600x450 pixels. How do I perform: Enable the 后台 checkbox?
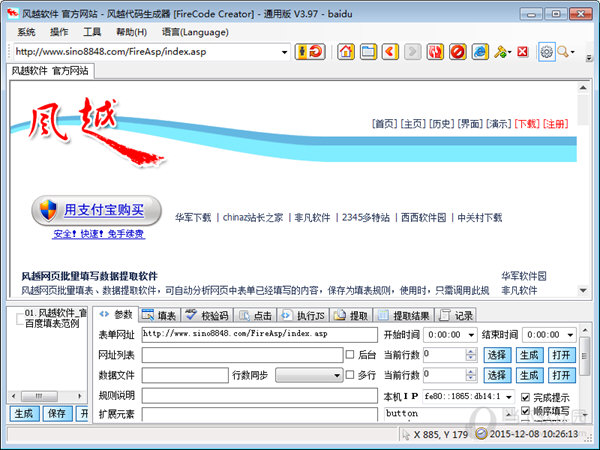click(x=350, y=354)
